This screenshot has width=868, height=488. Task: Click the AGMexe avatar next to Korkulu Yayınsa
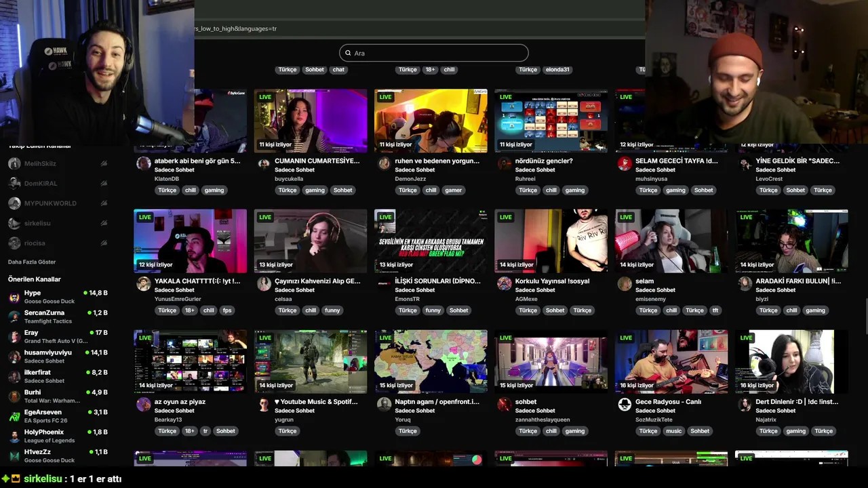click(x=505, y=283)
